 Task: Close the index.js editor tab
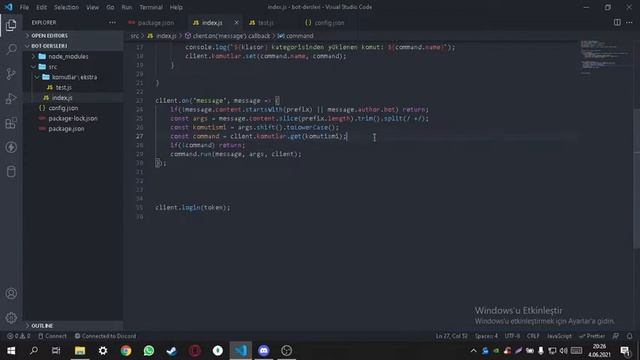pos(236,22)
